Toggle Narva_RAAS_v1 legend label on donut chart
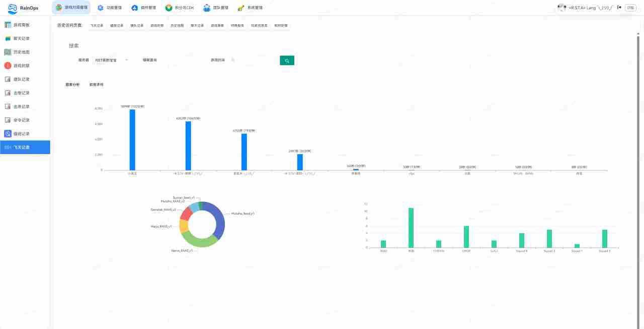The image size is (644, 329). (x=182, y=250)
